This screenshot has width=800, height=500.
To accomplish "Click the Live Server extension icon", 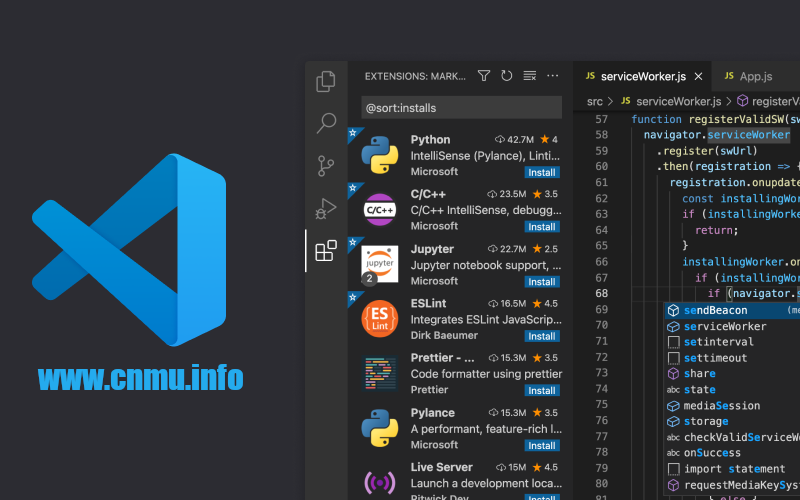I will (380, 482).
